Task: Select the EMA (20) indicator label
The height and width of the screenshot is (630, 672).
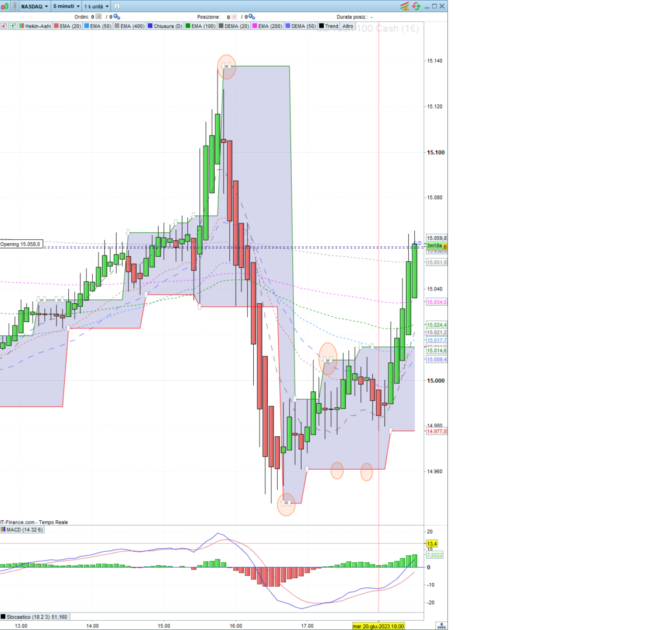Action: point(67,26)
